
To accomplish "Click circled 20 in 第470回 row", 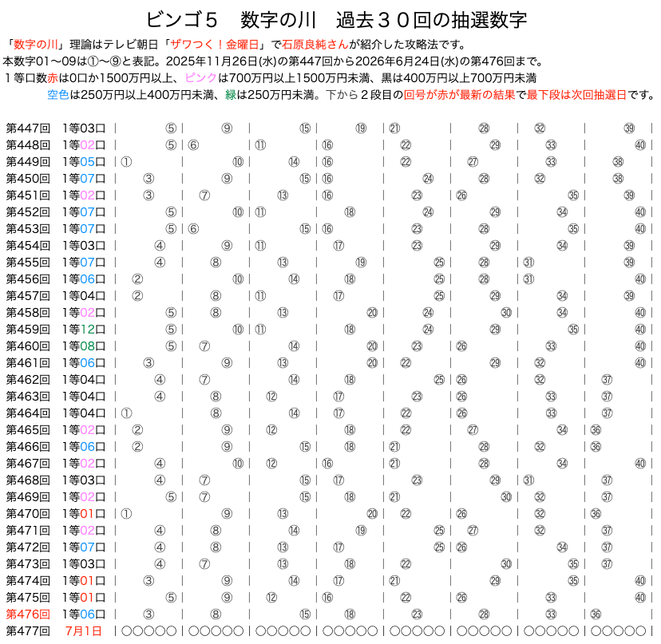I will click(372, 514).
